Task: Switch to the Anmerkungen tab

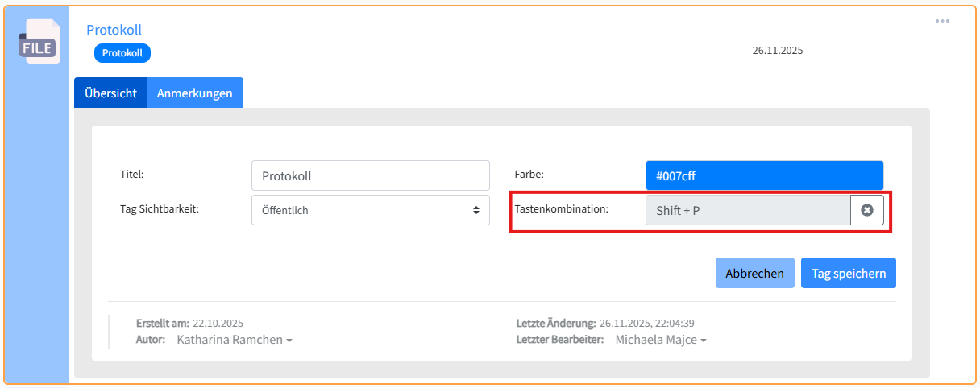Action: click(194, 93)
